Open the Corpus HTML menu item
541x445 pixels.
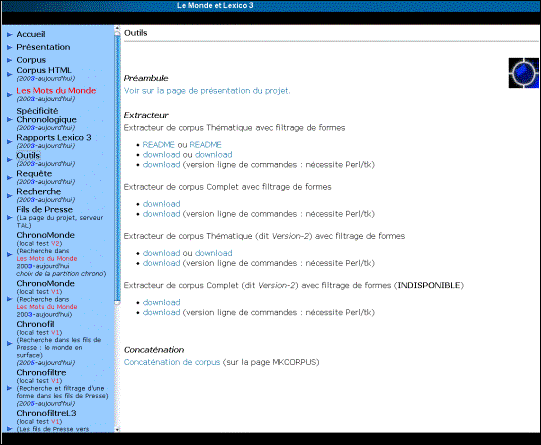[44, 70]
